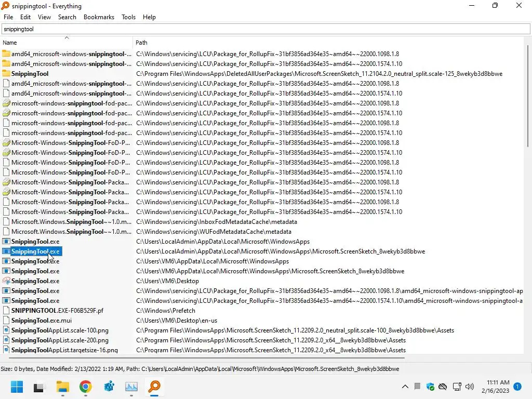This screenshot has width=532, height=399.
Task: Select Microsoft.Windows.SnippingTool file in WUFodMetadataCache
Action: point(71,232)
